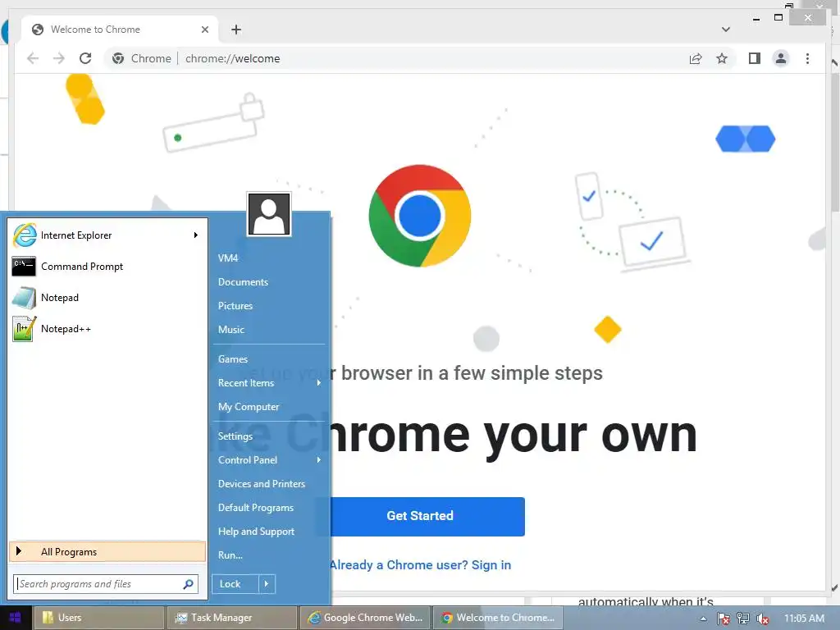
Task: Click the network tray icon
Action: (x=743, y=619)
